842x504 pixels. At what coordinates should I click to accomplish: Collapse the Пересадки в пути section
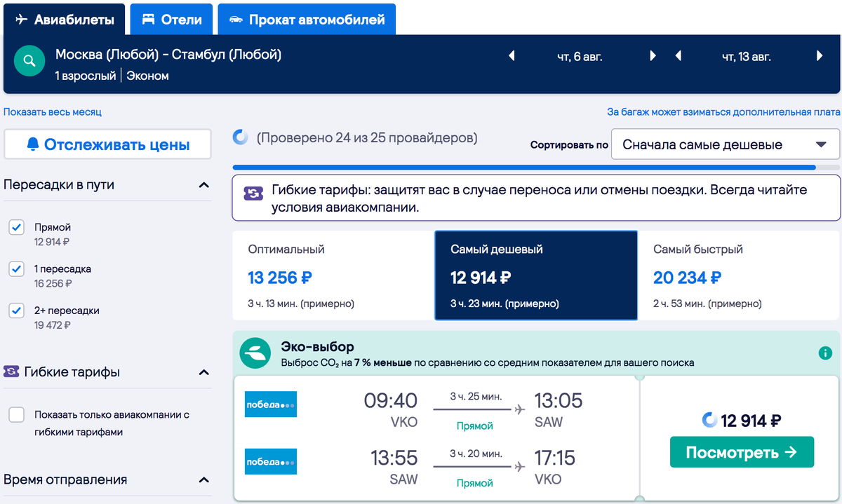[203, 186]
